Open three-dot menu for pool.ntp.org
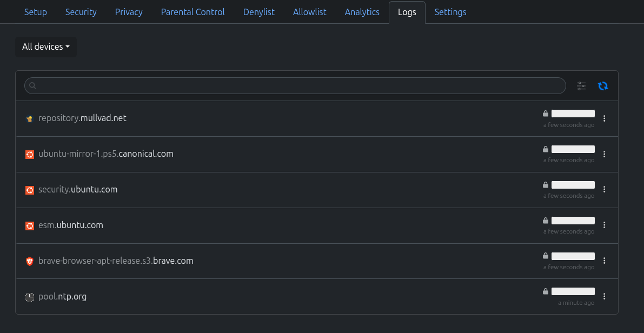Viewport: 644px width, 333px height. 605,296
